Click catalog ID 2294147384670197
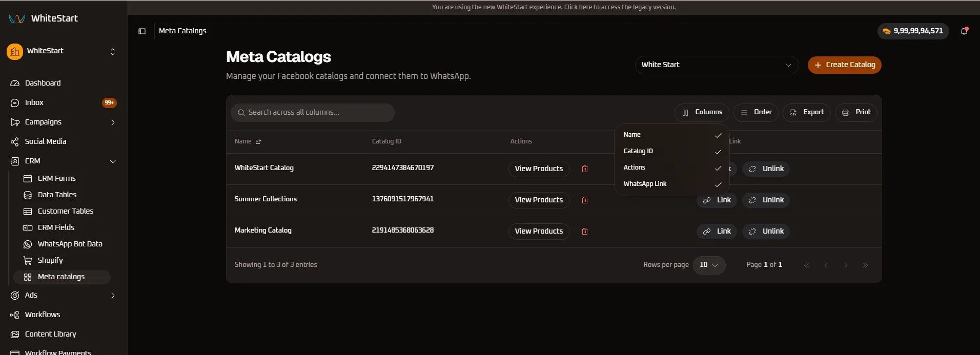The height and width of the screenshot is (355, 980). (x=403, y=168)
